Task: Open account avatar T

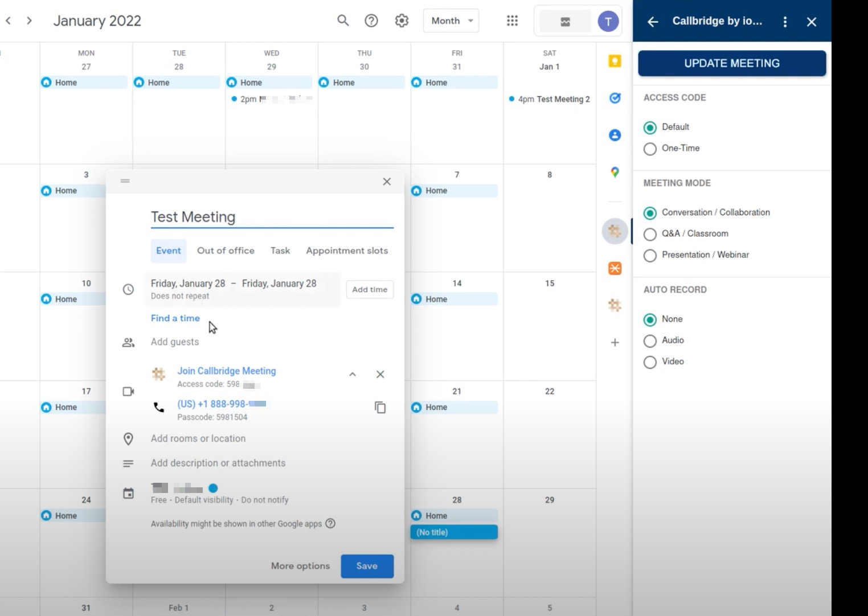Action: point(608,22)
